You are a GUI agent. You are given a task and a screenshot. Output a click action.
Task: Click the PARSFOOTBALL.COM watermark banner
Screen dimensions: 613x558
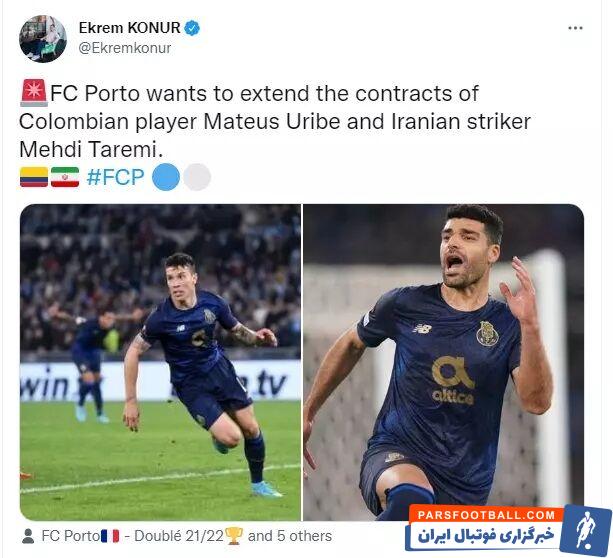[x=508, y=527]
